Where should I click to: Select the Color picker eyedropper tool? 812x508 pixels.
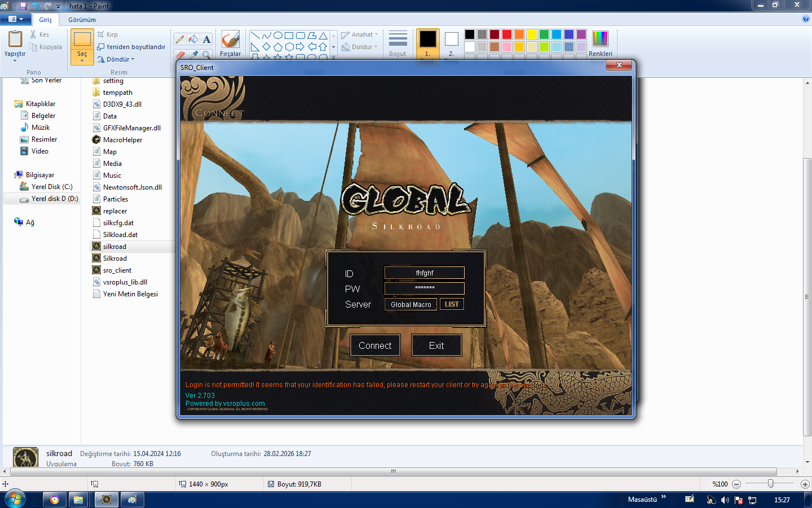pos(193,54)
